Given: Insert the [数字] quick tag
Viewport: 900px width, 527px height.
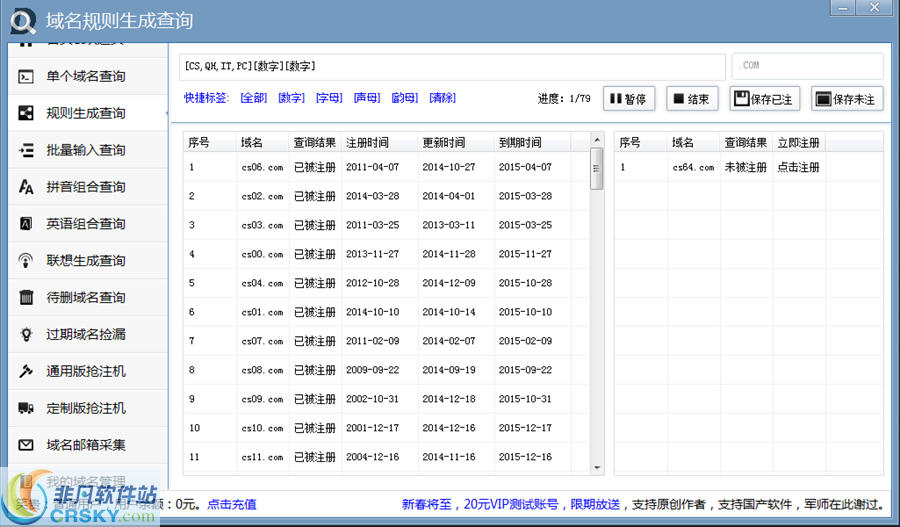Looking at the screenshot, I should coord(291,98).
